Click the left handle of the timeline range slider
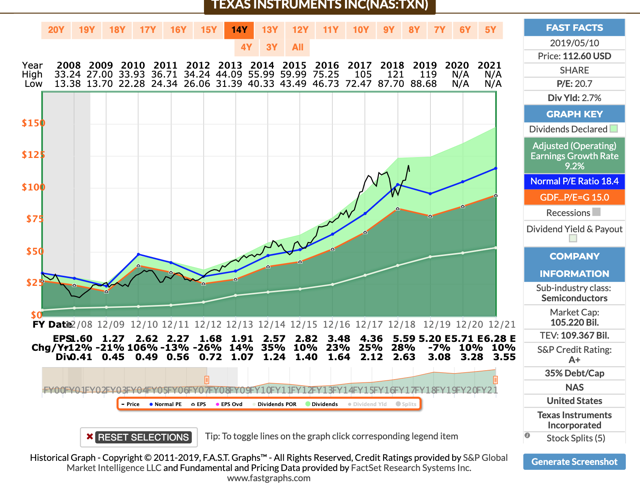Viewport: 640px width, 484px height. pos(207,380)
